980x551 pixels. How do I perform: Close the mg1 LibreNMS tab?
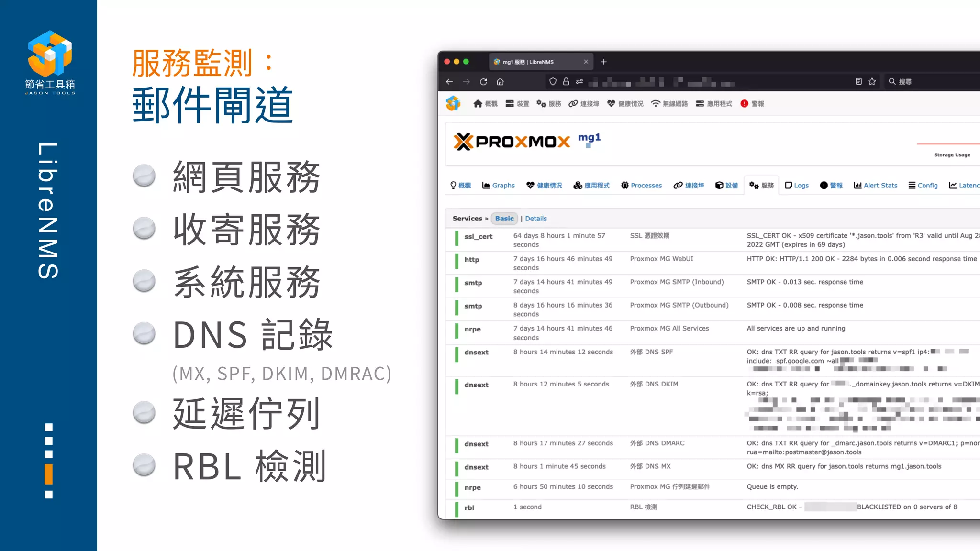(586, 62)
